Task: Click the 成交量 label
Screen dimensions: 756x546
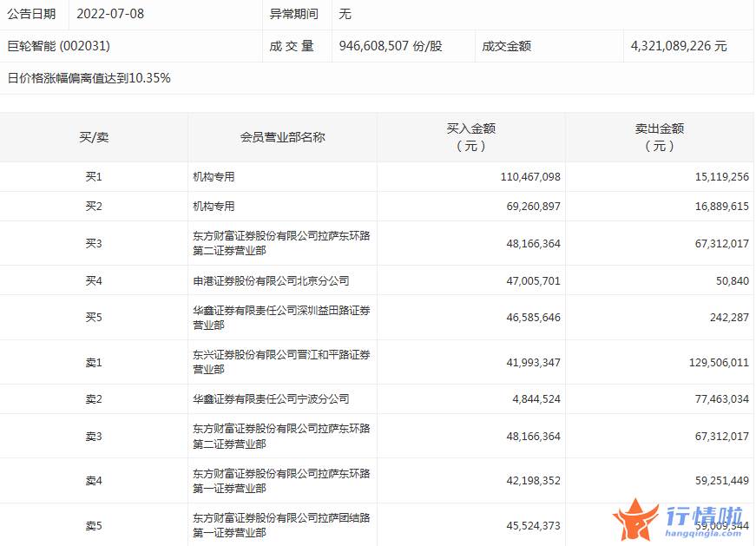Action: click(x=292, y=46)
